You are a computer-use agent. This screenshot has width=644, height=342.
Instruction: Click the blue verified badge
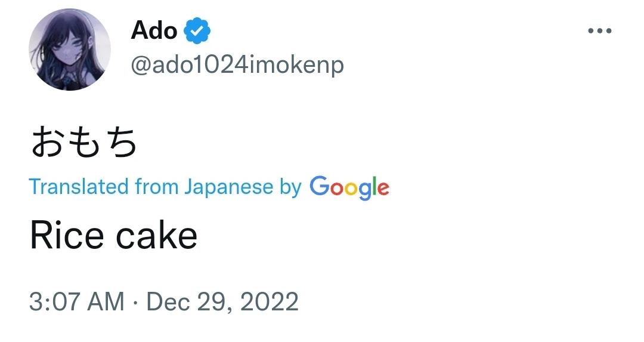pos(197,30)
